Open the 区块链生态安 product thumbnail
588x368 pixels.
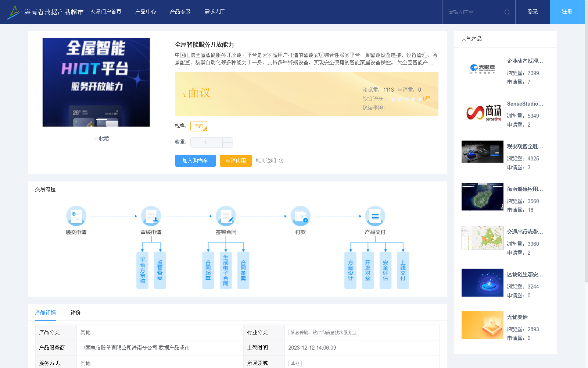pyautogui.click(x=483, y=283)
